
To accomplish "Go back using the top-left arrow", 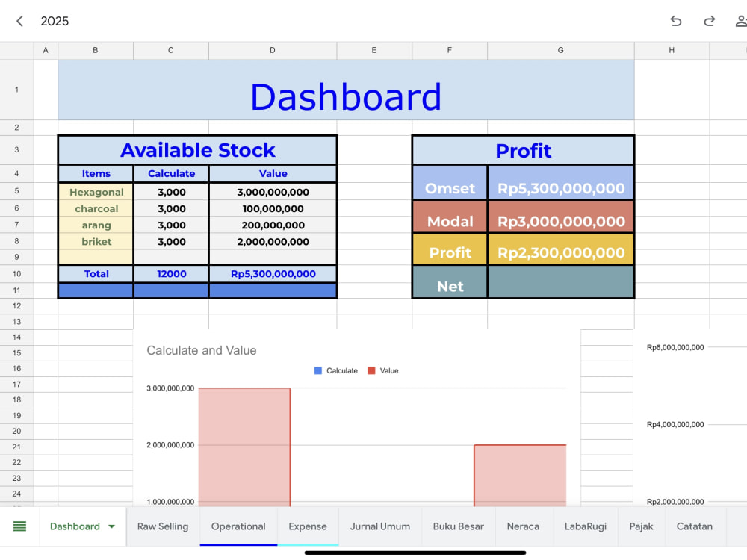I will click(x=19, y=21).
